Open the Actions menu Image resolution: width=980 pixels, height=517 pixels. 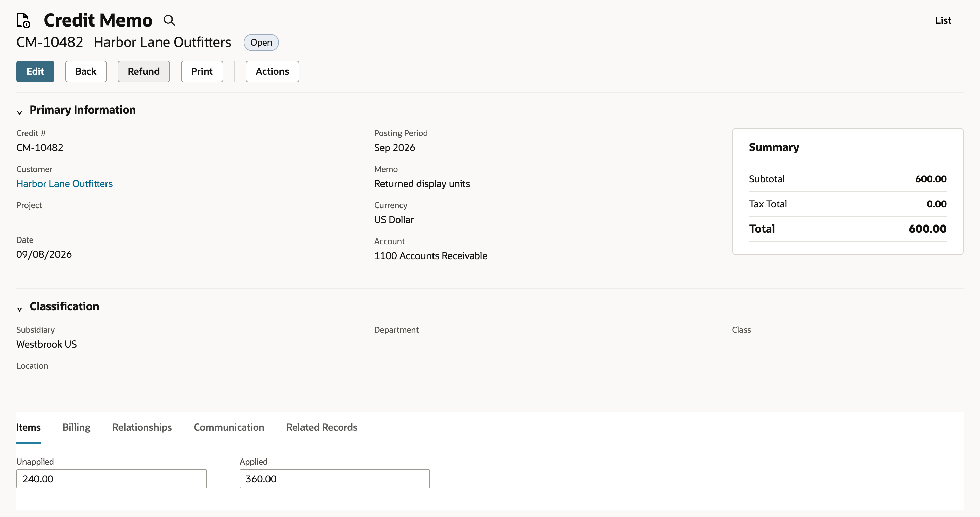tap(272, 71)
